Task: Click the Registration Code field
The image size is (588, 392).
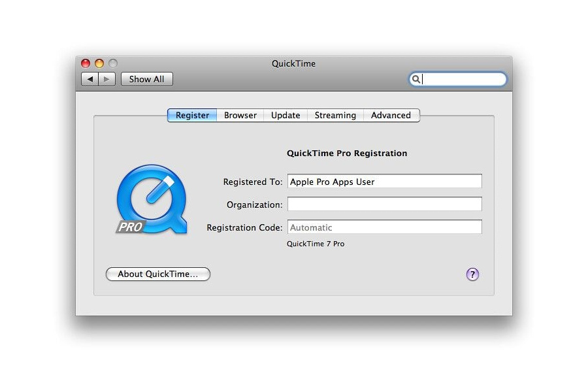Action: pyautogui.click(x=385, y=227)
